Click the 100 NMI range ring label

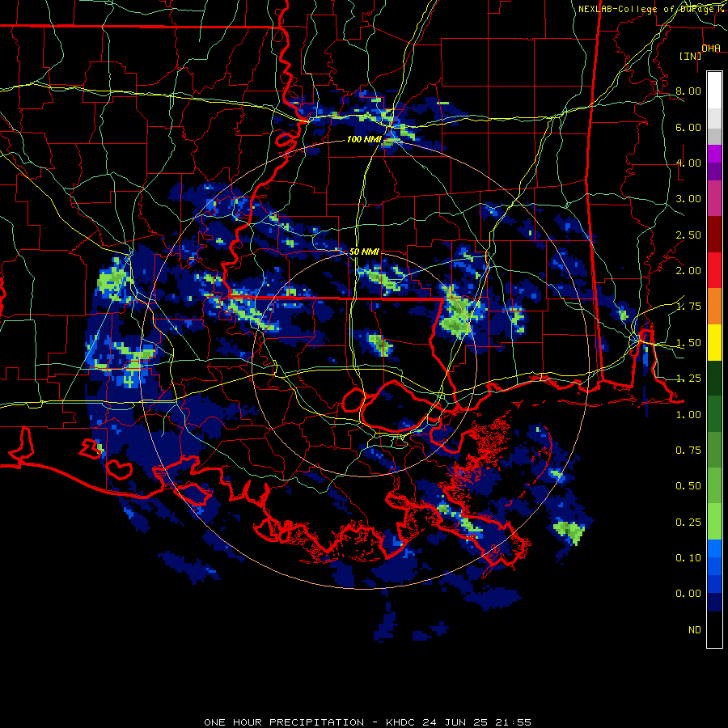click(x=364, y=139)
